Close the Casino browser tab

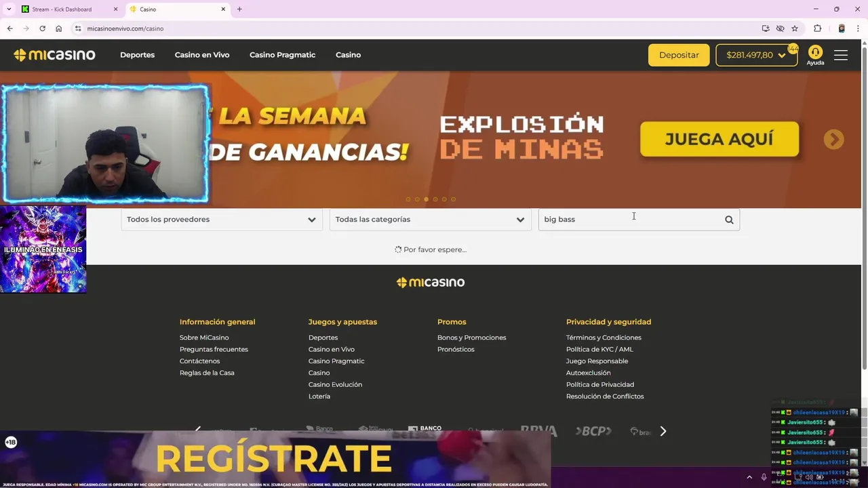223,9
